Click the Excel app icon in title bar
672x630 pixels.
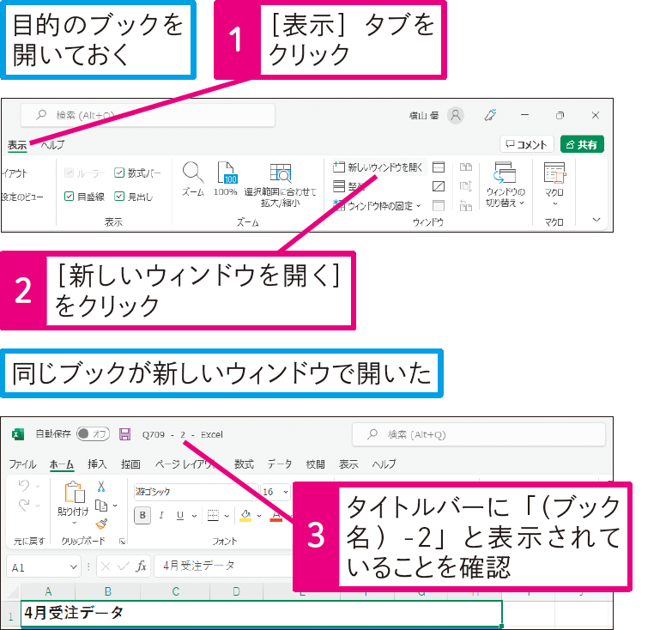pos(17,434)
